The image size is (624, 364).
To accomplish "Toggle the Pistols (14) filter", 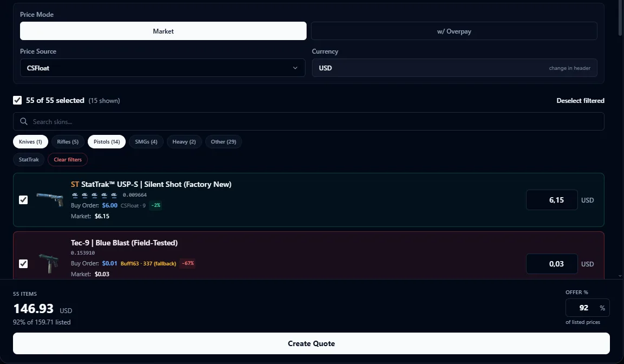I will pyautogui.click(x=107, y=141).
